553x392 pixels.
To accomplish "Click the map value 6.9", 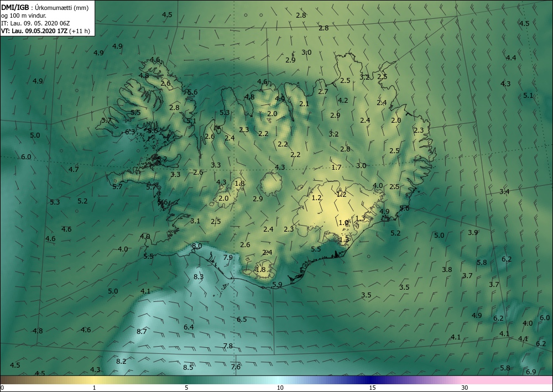I will [531, 372].
